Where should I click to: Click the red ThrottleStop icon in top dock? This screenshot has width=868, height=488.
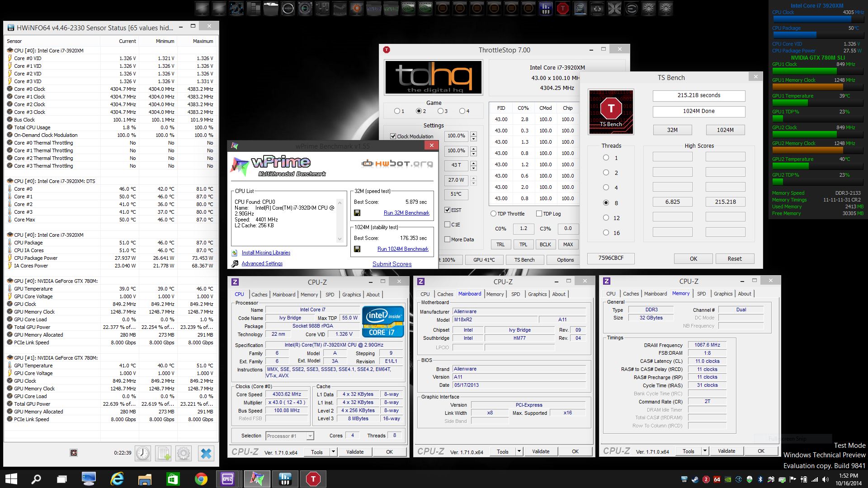[x=563, y=9]
